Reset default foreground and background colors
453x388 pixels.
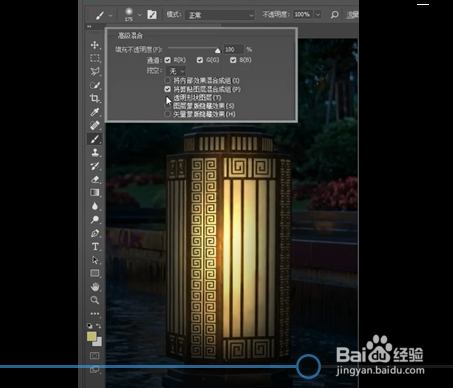click(90, 326)
